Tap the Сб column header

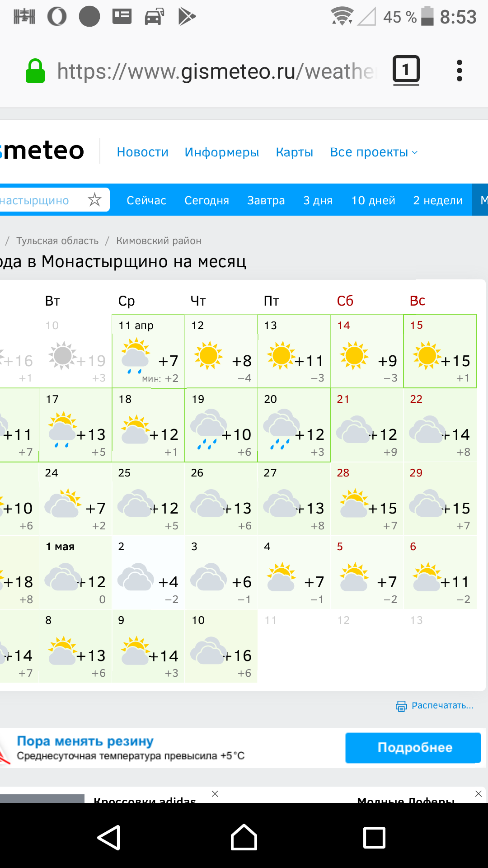pos(345,301)
